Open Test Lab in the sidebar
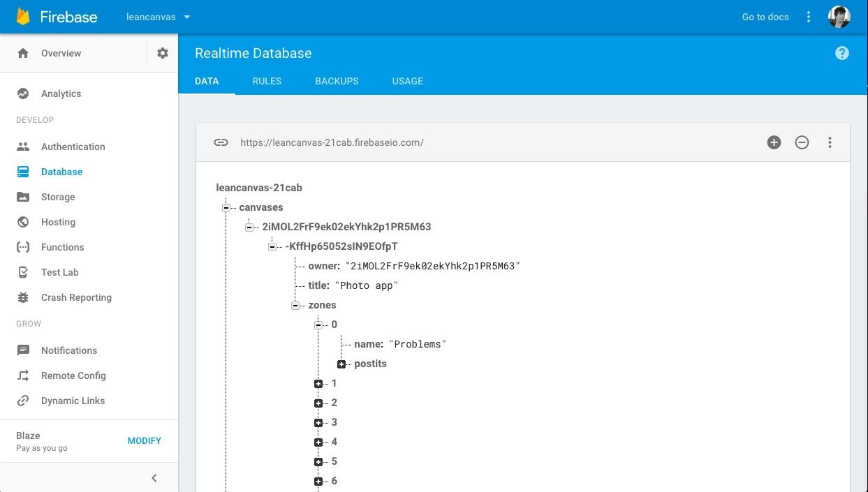Viewport: 868px width, 492px height. (x=59, y=272)
